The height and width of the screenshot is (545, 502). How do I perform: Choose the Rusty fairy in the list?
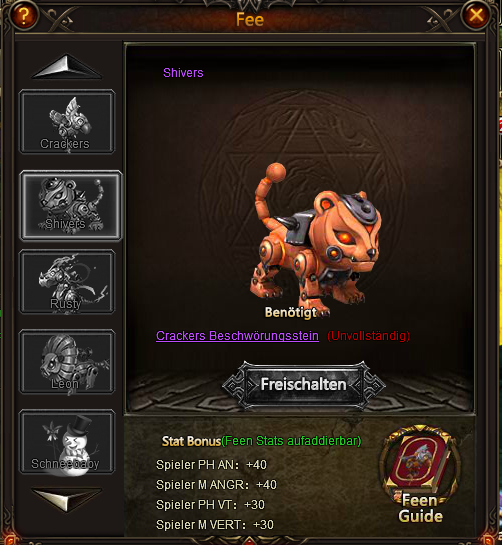67,282
